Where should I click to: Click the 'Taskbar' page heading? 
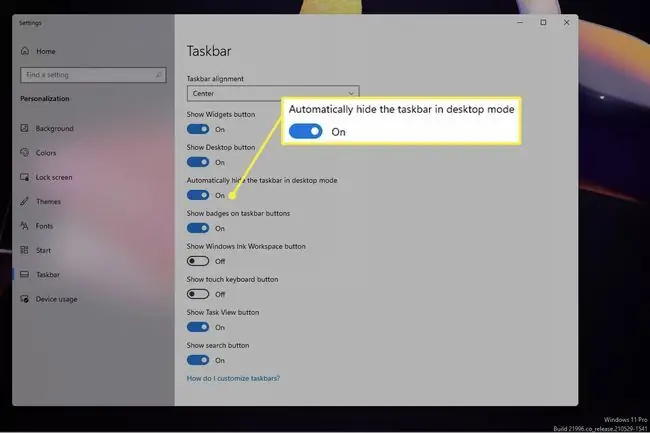(x=209, y=51)
